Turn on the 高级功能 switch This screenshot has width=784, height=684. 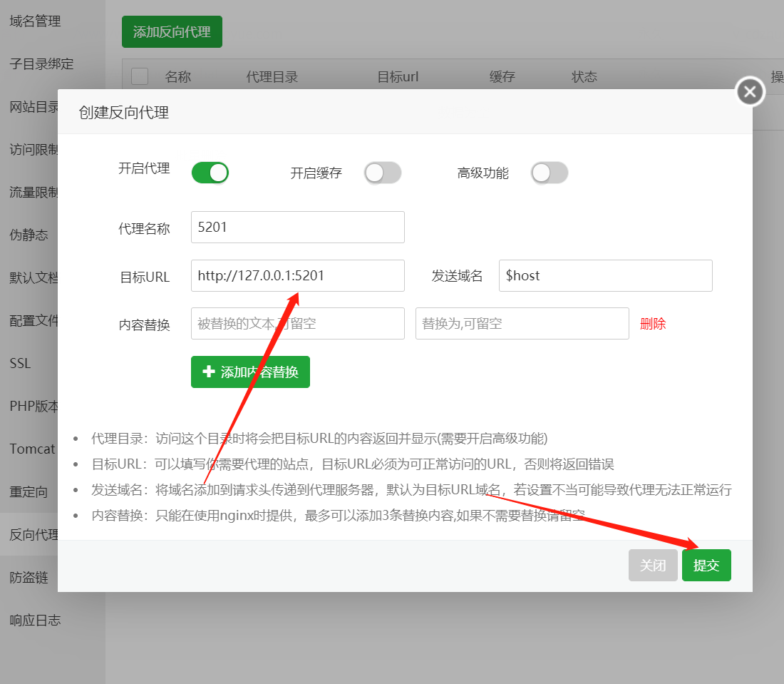tap(549, 173)
